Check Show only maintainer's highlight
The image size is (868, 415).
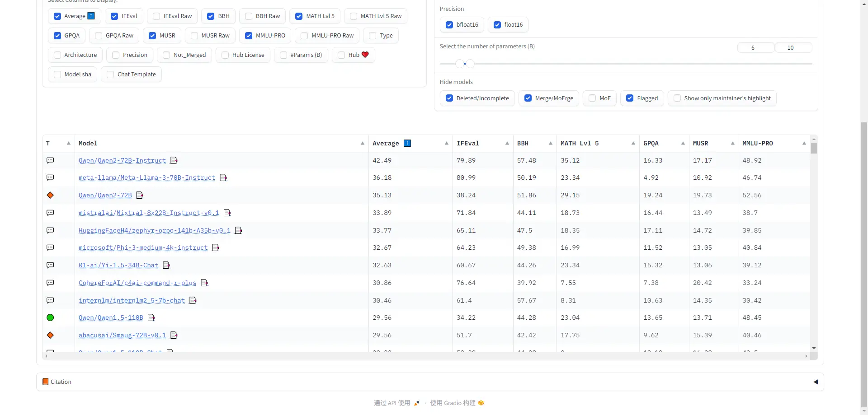(x=677, y=98)
